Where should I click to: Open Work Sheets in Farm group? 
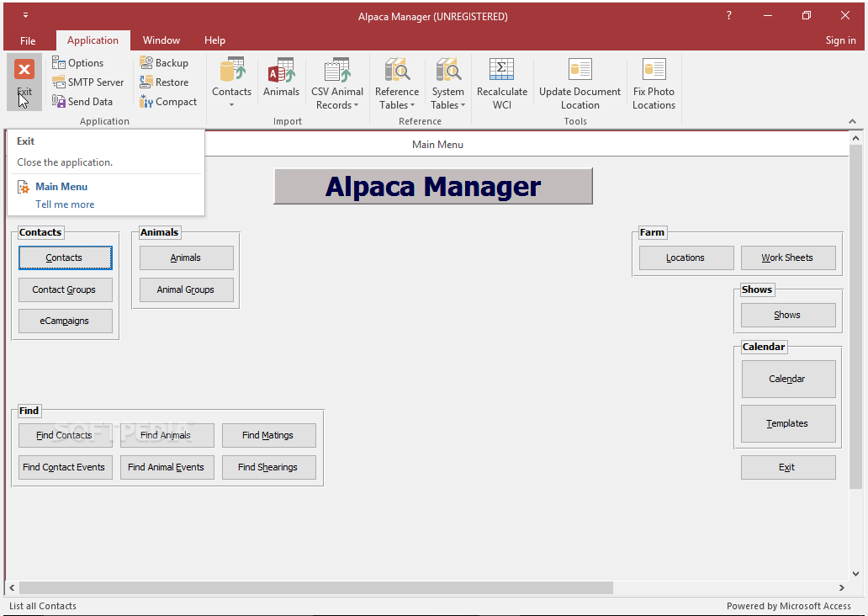[788, 258]
